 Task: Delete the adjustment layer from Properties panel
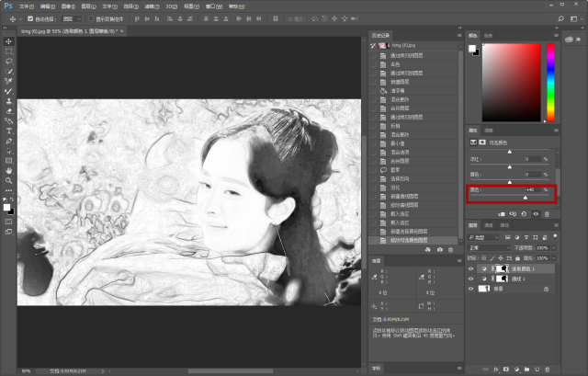(547, 214)
